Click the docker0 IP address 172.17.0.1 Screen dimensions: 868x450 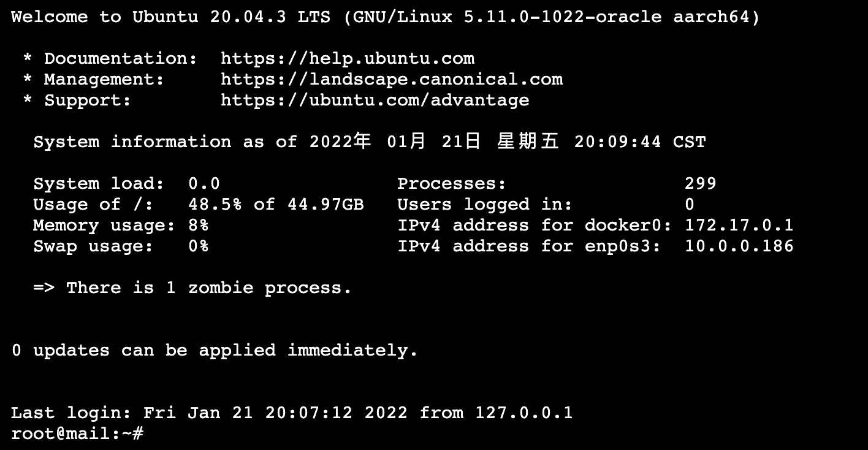[x=739, y=225]
